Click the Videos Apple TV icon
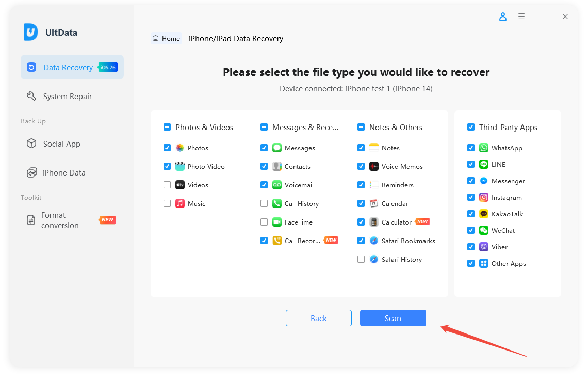Image resolution: width=588 pixels, height=382 pixels. tap(180, 185)
